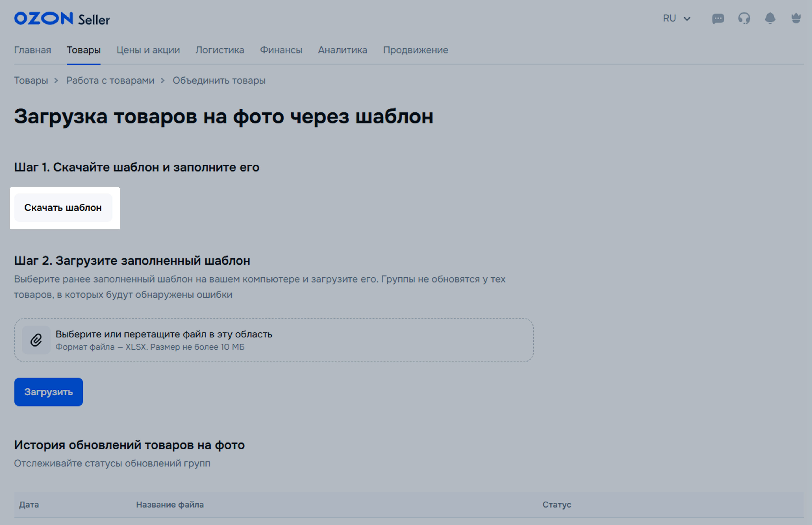The width and height of the screenshot is (812, 525).
Task: Click Работа с товарами breadcrumb
Action: click(110, 80)
